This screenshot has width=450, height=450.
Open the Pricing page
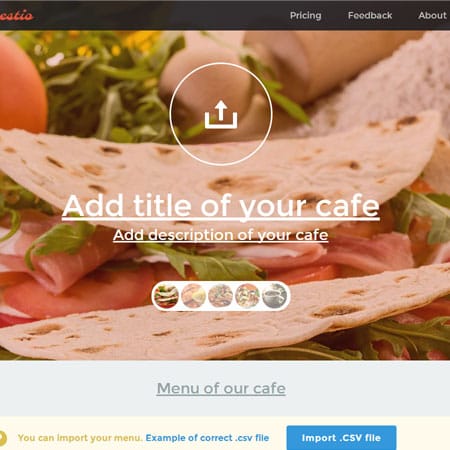305,15
